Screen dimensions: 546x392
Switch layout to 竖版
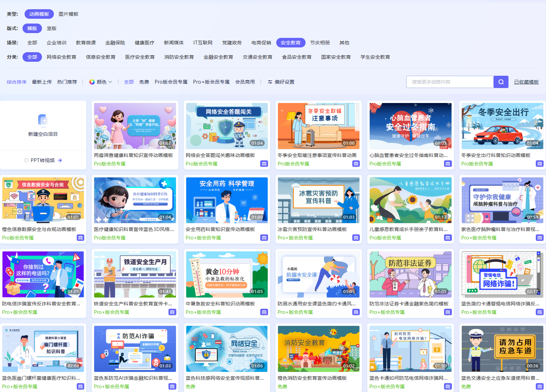pyautogui.click(x=51, y=28)
